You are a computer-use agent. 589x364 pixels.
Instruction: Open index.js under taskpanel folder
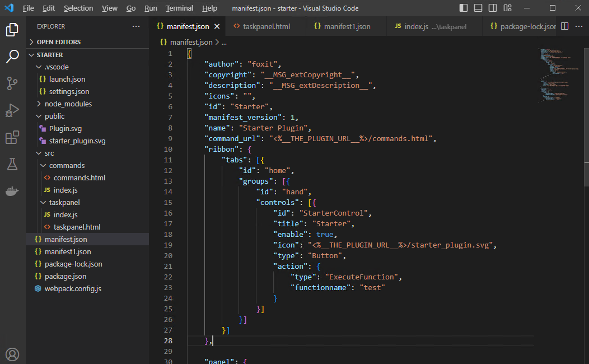pos(66,215)
